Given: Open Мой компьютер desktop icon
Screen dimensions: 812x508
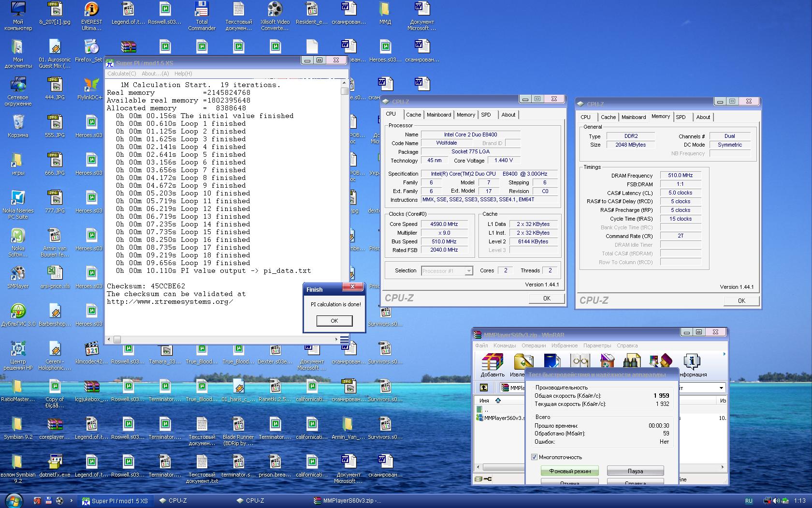Looking at the screenshot, I should coord(18,16).
